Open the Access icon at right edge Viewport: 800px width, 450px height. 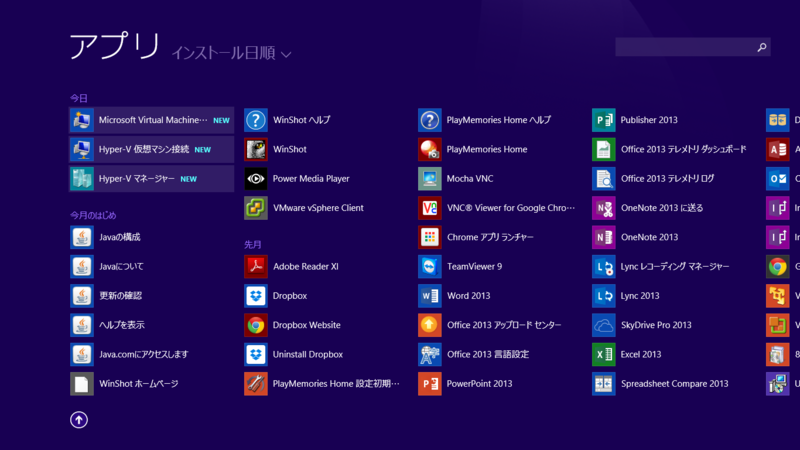coord(778,149)
